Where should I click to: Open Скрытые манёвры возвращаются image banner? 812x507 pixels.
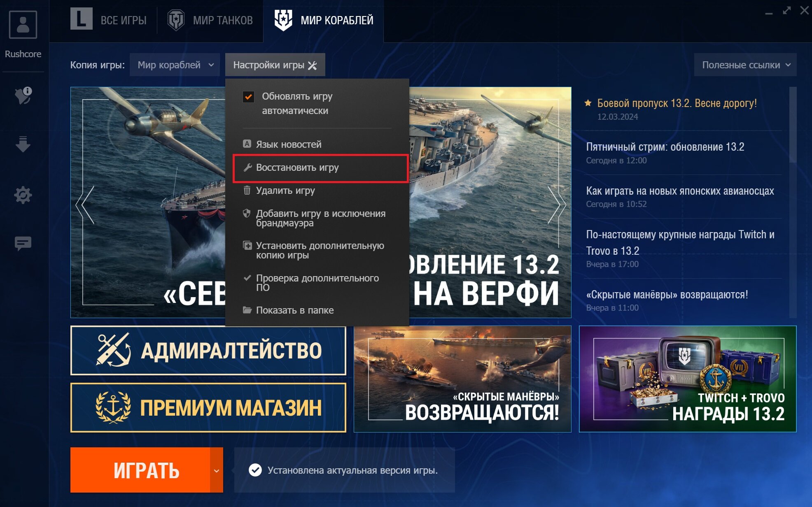click(462, 379)
